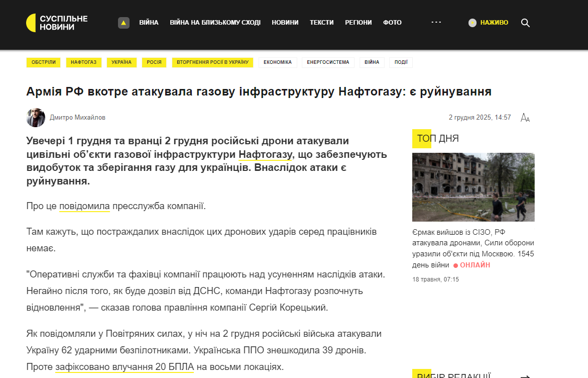588x378 pixels.
Task: Click the Сергій Корецький quote paragraph
Action: (x=206, y=291)
